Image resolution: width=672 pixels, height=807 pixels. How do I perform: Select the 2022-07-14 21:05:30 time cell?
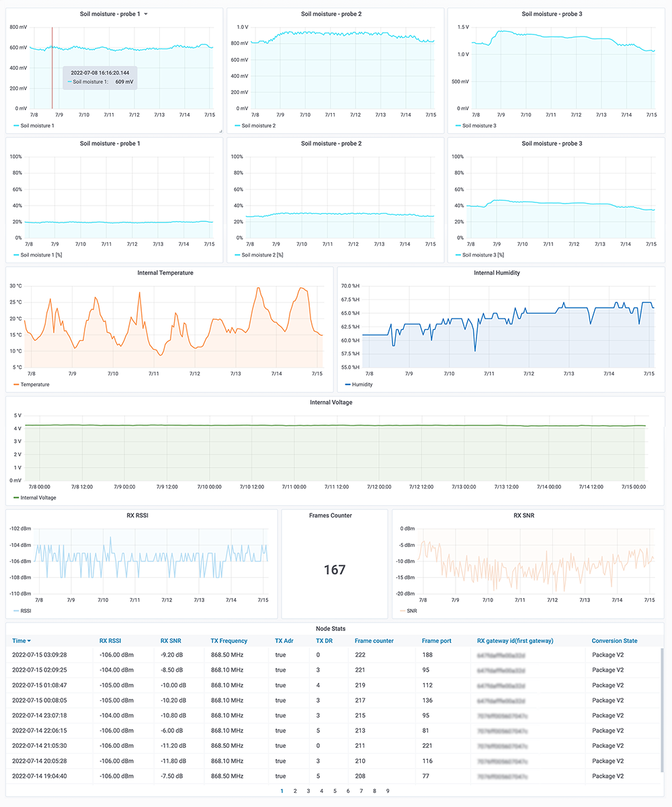pyautogui.click(x=49, y=746)
